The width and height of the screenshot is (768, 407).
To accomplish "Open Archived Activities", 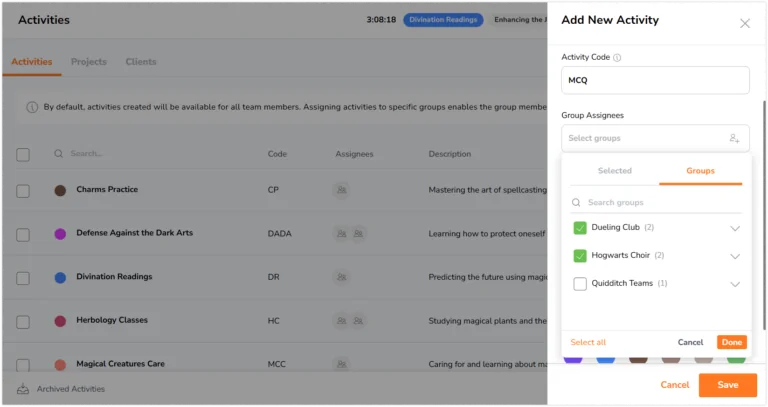I will click(71, 389).
